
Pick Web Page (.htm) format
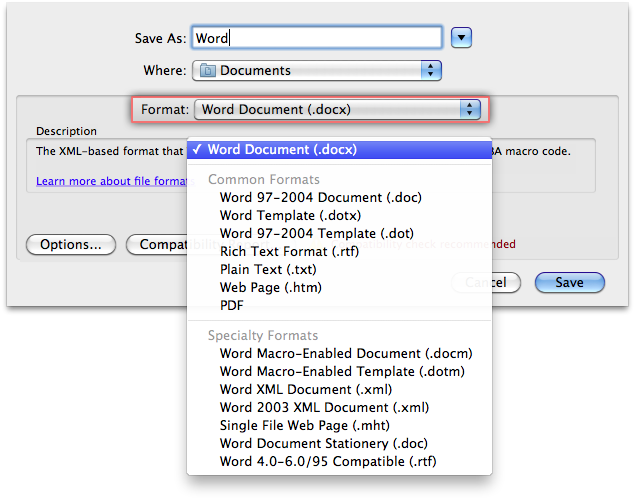tap(339, 287)
